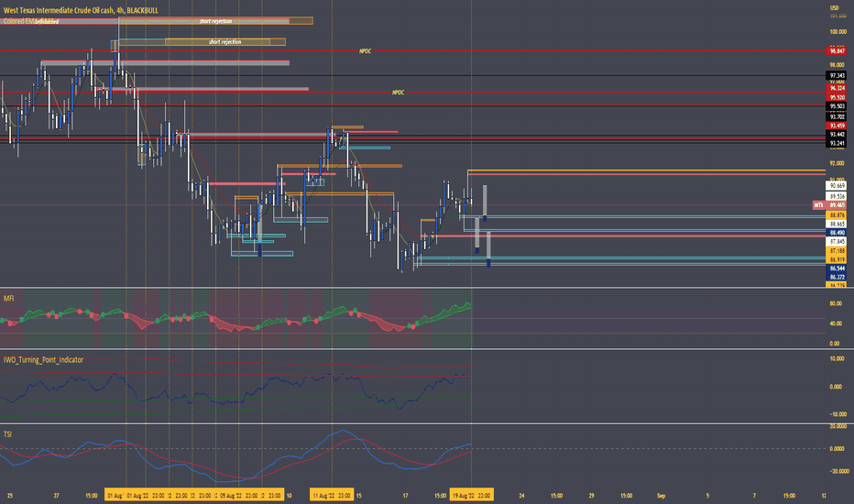Select the '19 Aug '22 23:00' time marker
This screenshot has width=854, height=504.
point(471,496)
